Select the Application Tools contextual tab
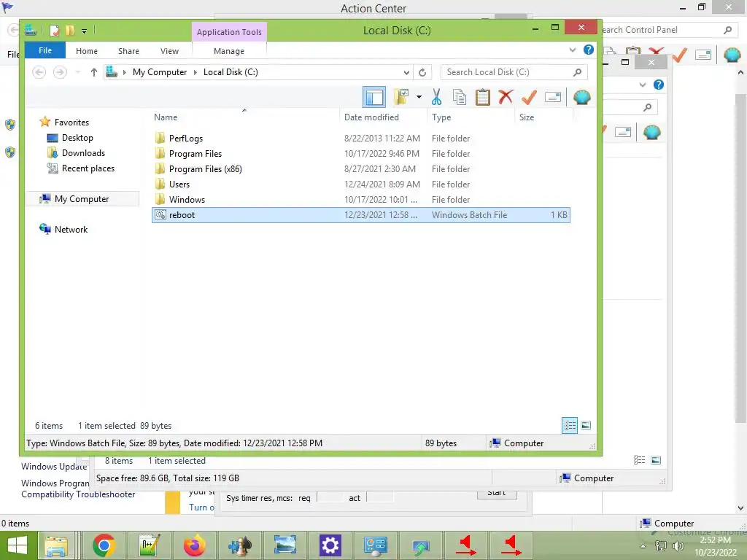 [229, 32]
